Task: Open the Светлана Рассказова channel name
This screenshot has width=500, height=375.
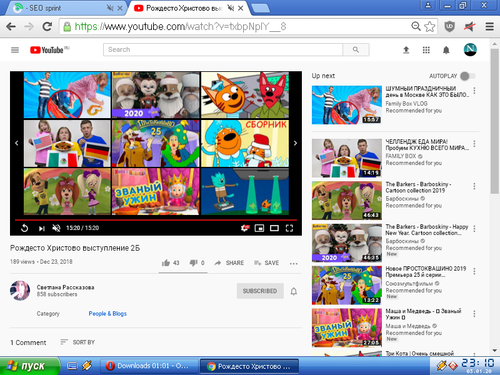Action: (x=65, y=287)
